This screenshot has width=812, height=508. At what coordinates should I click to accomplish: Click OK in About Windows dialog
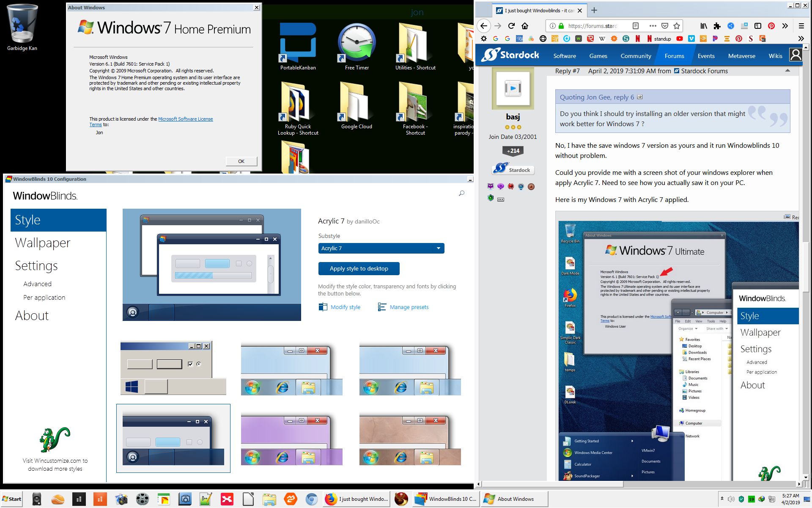pyautogui.click(x=241, y=161)
